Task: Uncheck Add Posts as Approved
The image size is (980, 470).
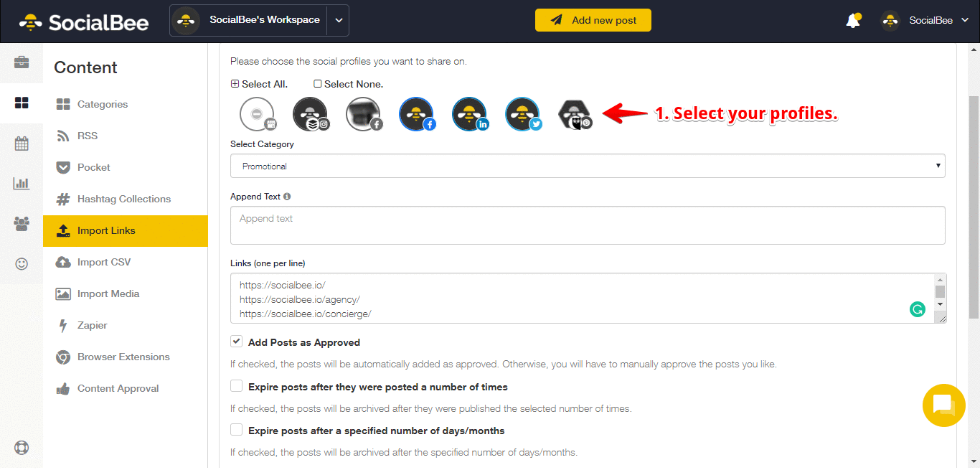Action: pos(236,342)
